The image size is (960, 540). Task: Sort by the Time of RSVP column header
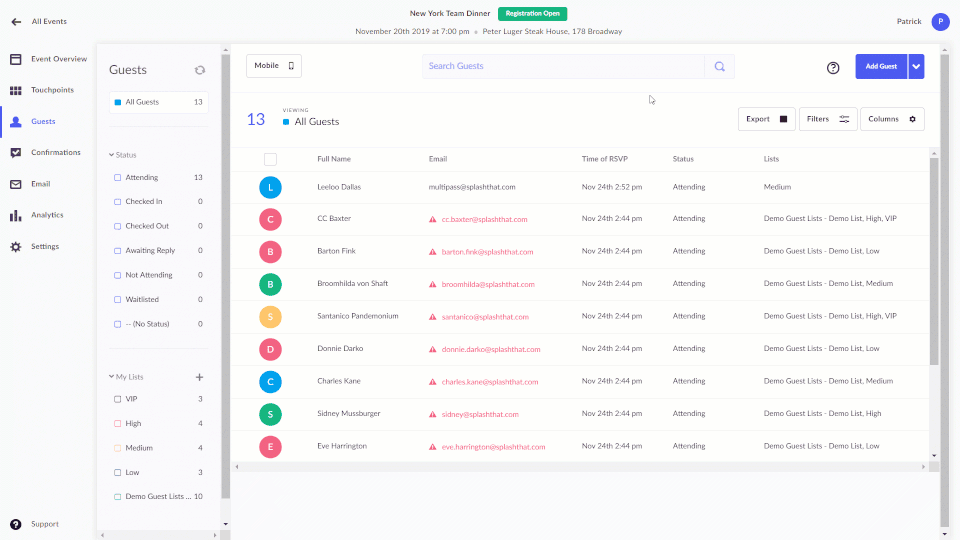604,159
